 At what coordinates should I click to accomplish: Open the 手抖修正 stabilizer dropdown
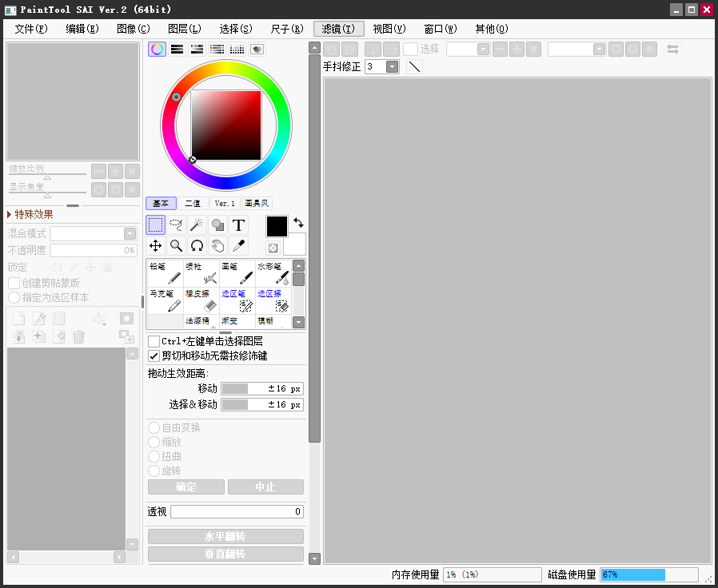392,67
